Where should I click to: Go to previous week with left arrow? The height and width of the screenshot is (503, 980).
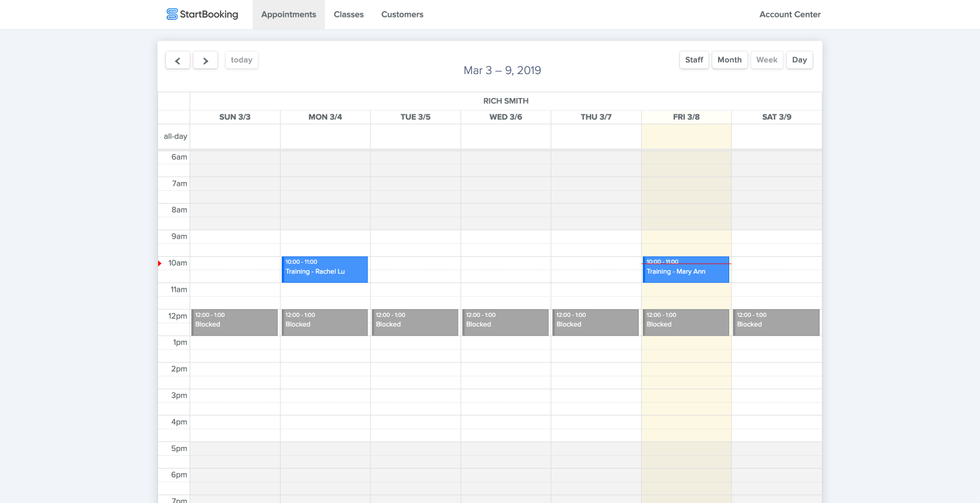(177, 60)
